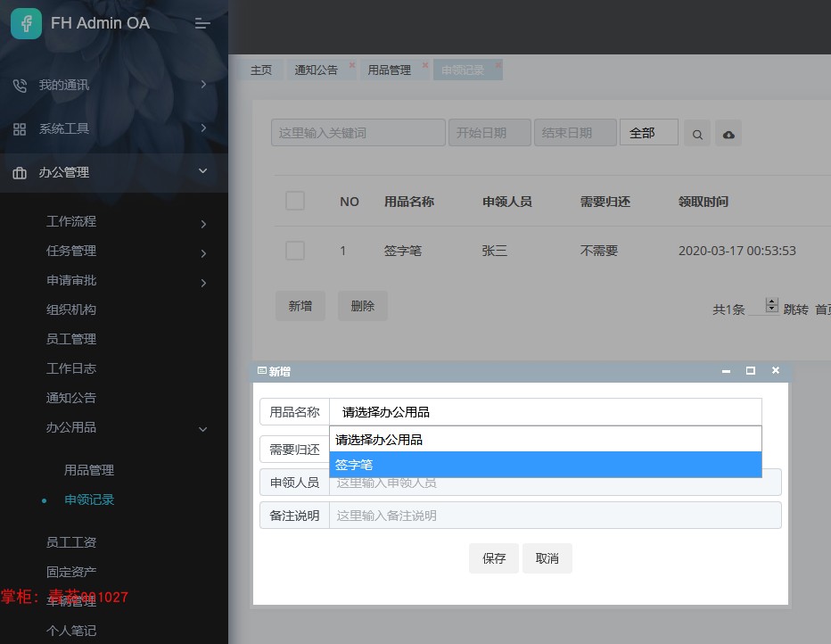Focus the keyword search field
Viewport: 831px width, 644px height.
click(358, 133)
